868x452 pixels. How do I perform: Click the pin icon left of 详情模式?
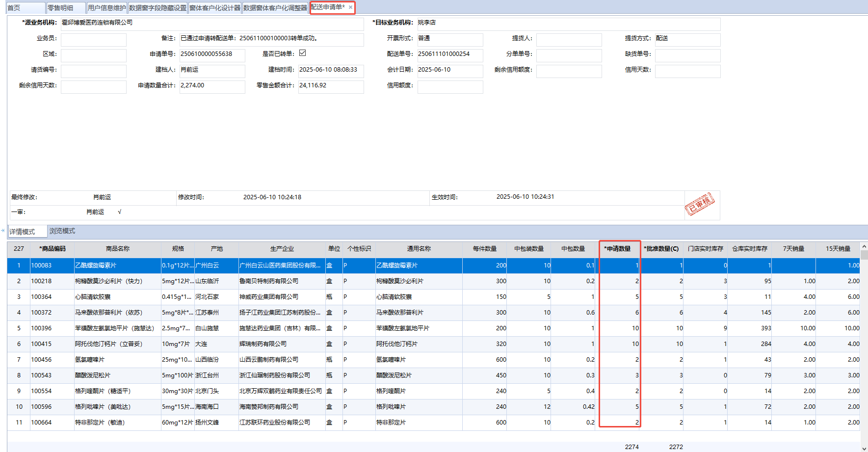[x=3, y=231]
